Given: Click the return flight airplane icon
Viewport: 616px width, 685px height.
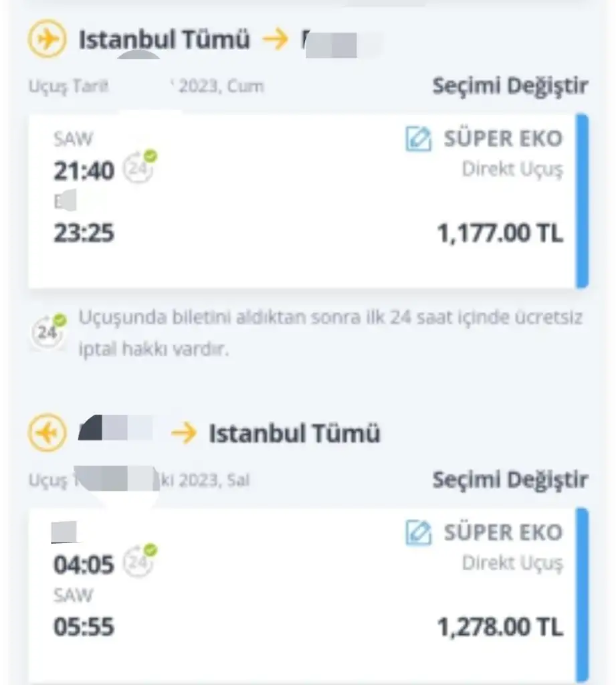Looking at the screenshot, I should click(47, 433).
